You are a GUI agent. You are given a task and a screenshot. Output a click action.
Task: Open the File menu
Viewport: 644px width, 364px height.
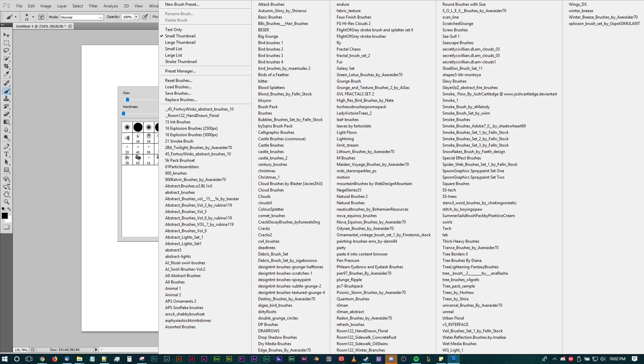point(19,6)
